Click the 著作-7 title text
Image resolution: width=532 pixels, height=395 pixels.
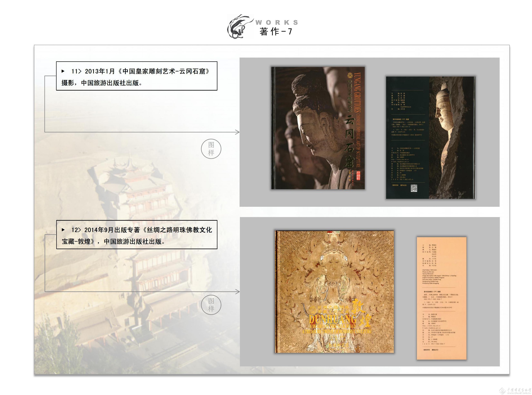(x=276, y=32)
